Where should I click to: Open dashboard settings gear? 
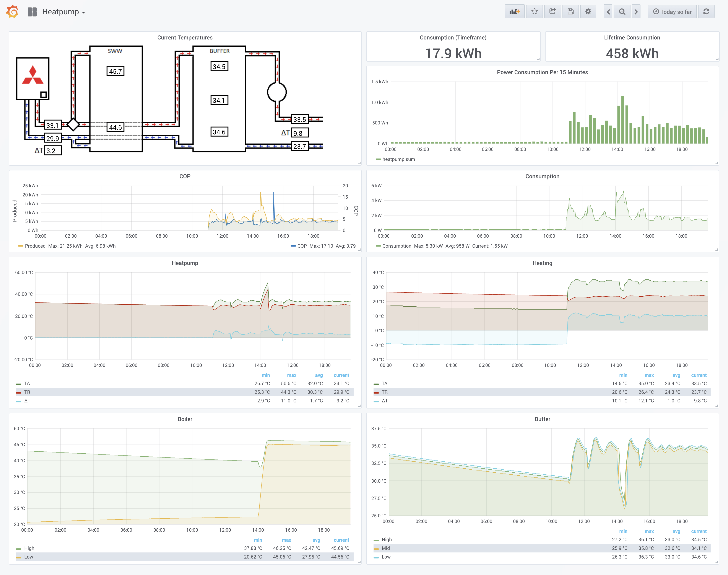(588, 12)
